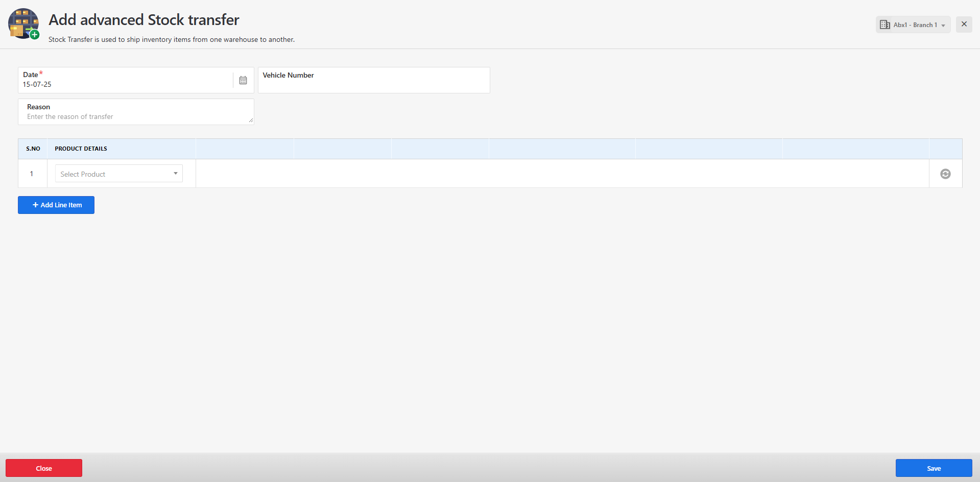Click the stock transfer warehouse logo icon

tap(23, 23)
